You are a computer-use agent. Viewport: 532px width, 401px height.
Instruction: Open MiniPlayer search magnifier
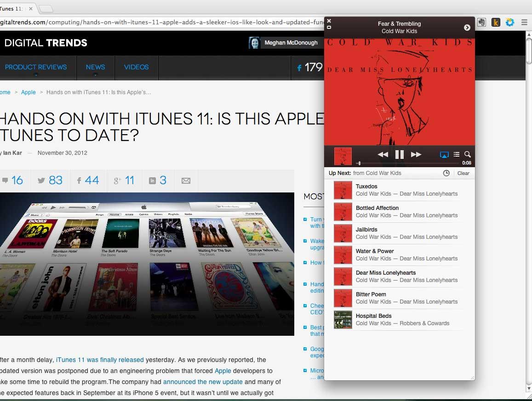[x=467, y=154]
